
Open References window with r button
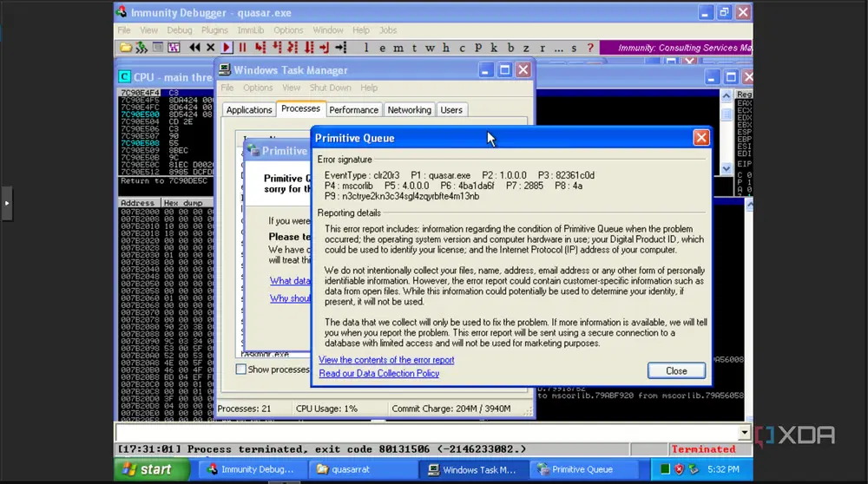click(542, 48)
